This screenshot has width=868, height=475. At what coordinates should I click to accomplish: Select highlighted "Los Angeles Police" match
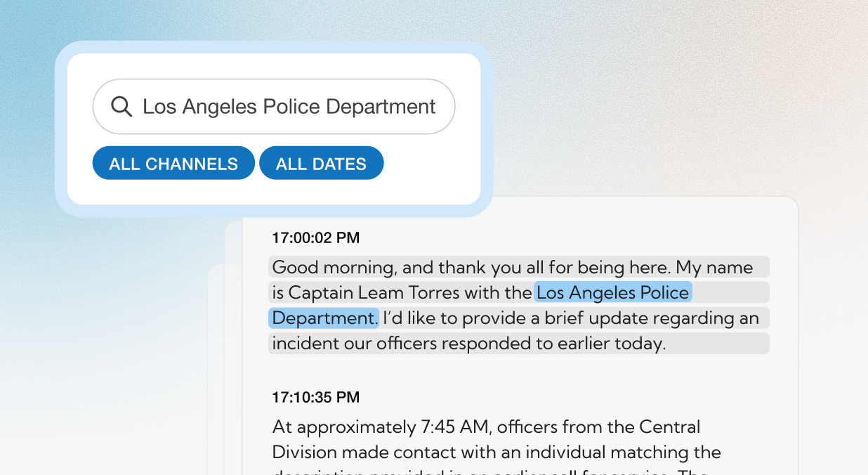(x=613, y=292)
